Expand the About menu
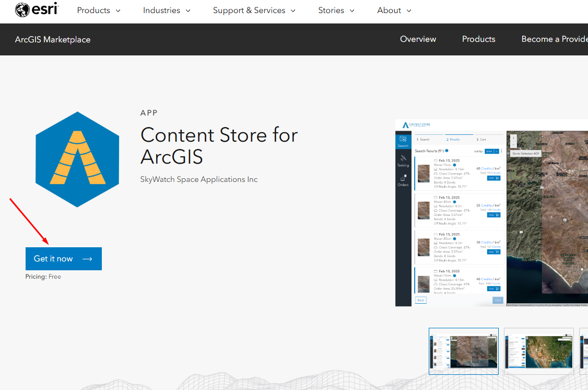Screen dimensions: 588x390 pyautogui.click(x=394, y=10)
